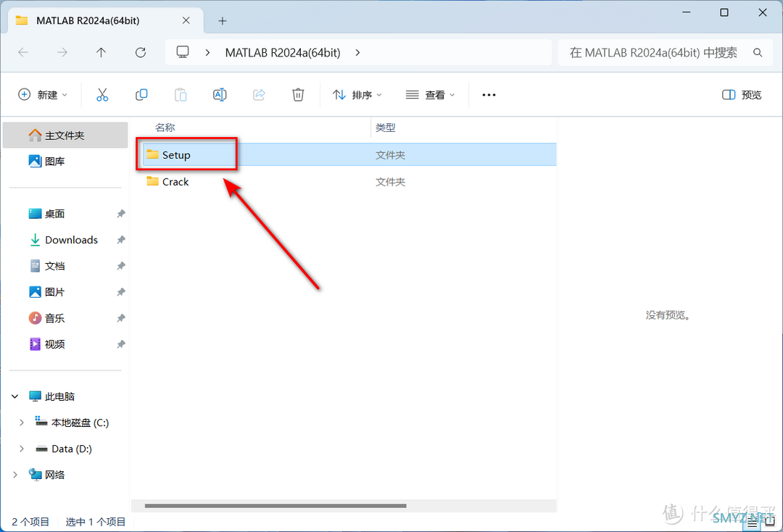Click the Copy icon in toolbar
The image size is (783, 532).
[x=141, y=95]
